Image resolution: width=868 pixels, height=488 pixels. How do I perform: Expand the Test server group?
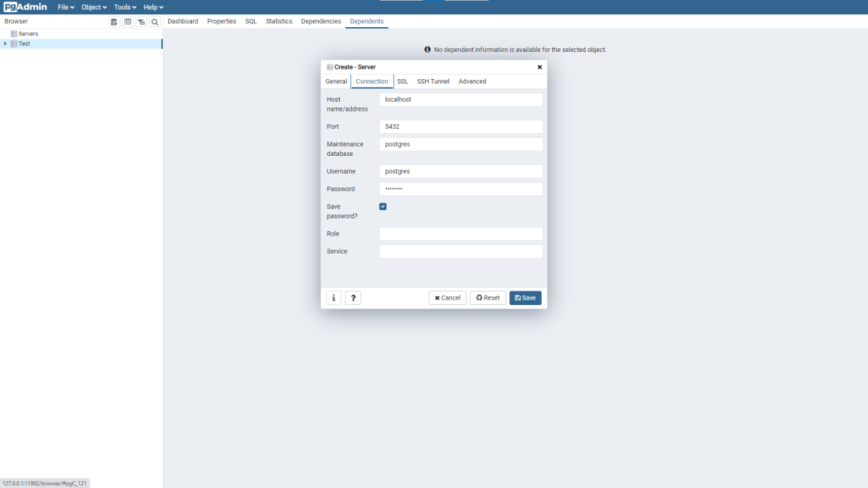click(x=5, y=44)
